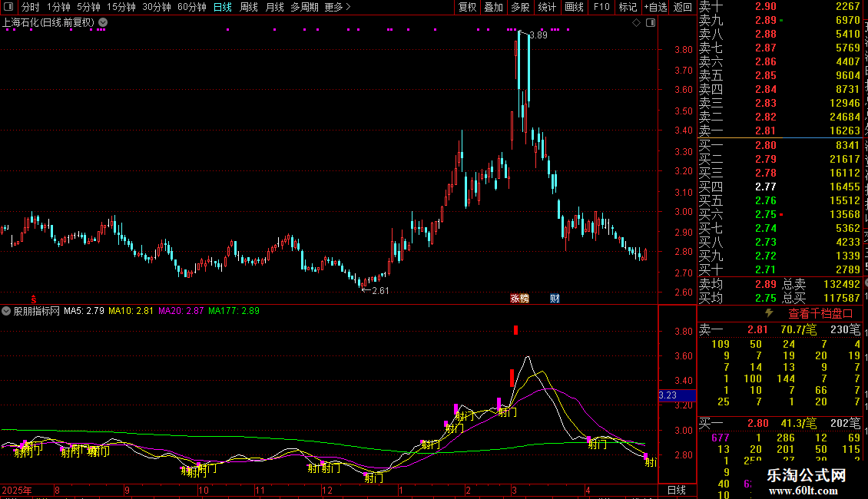Expand the 更多 periods menu
Screen dimensions: 868x499
pos(337,7)
